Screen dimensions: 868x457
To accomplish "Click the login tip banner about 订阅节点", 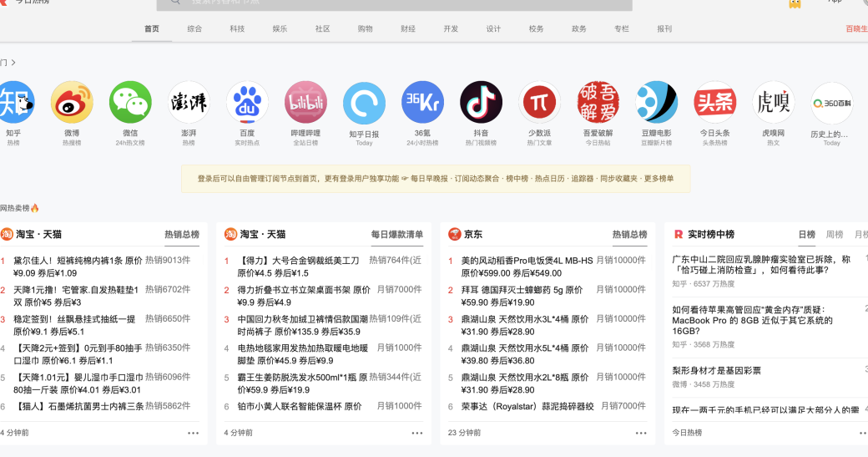I will click(x=436, y=178).
